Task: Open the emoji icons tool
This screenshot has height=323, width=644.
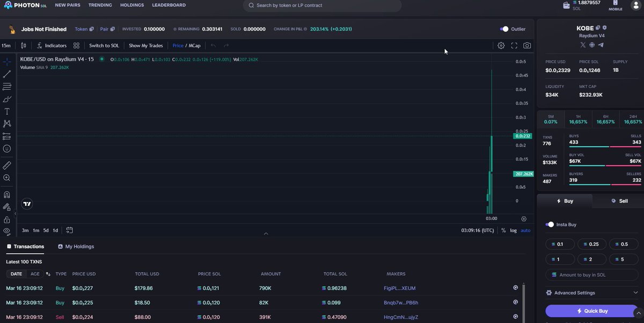Action: 7,148
